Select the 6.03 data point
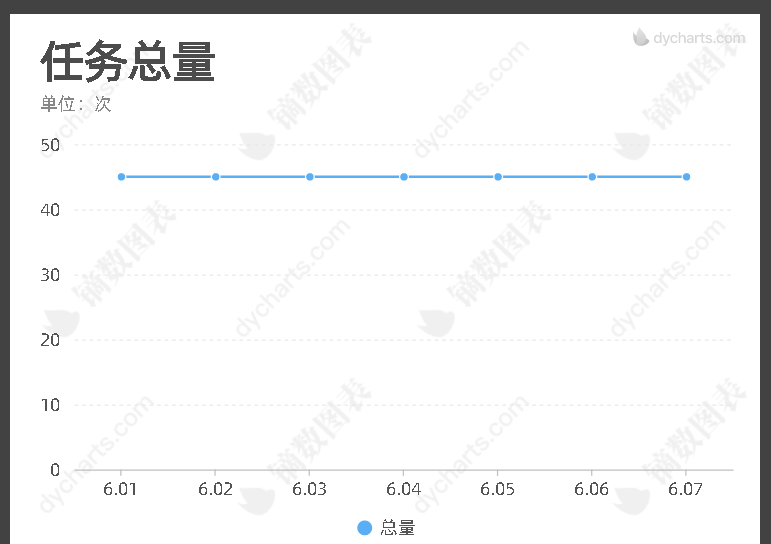The height and width of the screenshot is (544, 771). [310, 177]
